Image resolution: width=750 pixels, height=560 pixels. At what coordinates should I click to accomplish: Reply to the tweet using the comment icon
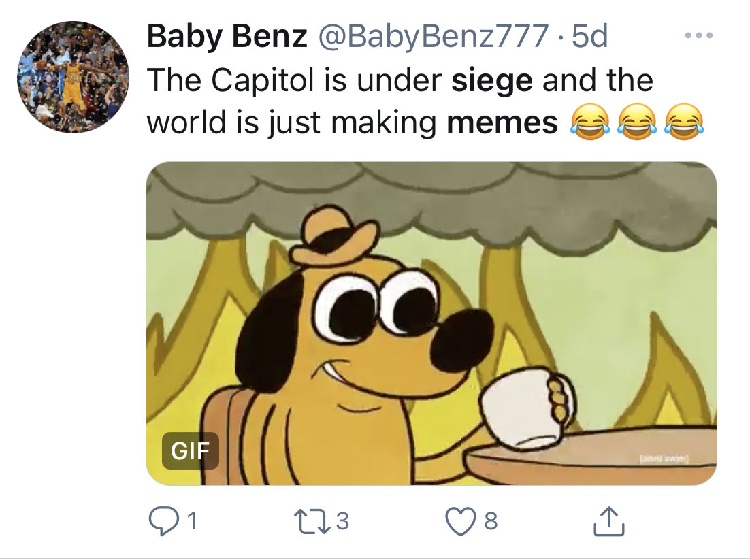point(163,520)
